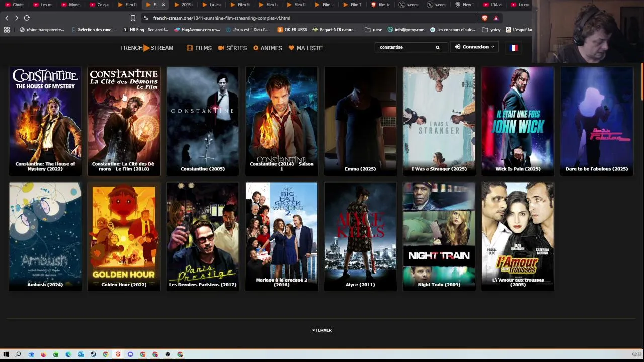The height and width of the screenshot is (362, 644).
Task: Switch to the '2003' browser tab
Action: [x=184, y=5]
